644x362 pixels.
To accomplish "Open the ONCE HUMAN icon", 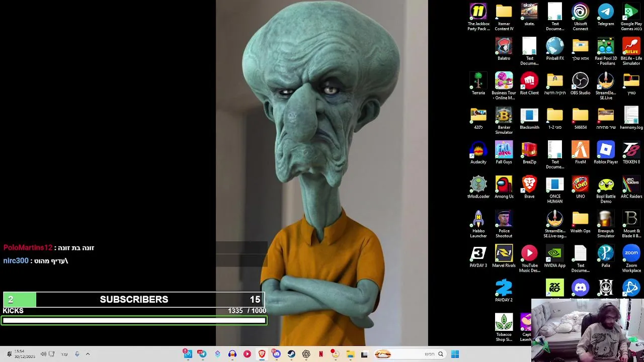I will pyautogui.click(x=555, y=190).
